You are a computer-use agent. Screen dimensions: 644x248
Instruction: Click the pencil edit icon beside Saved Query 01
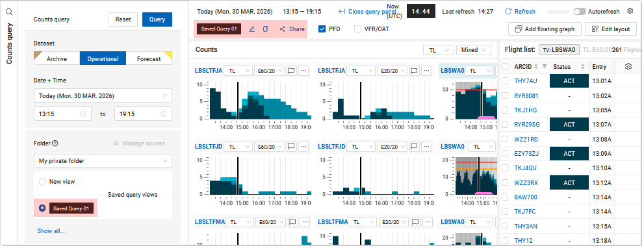[x=252, y=29]
